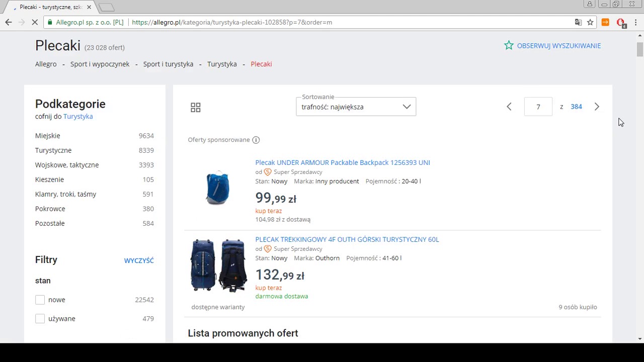Click the browser forward arrow
Image resolution: width=644 pixels, height=362 pixels.
(x=22, y=22)
